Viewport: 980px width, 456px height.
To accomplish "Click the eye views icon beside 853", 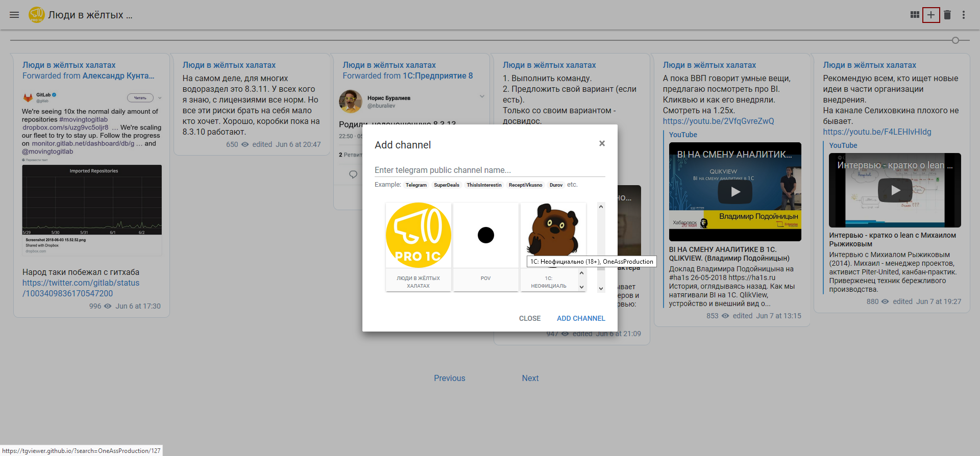I will (725, 316).
